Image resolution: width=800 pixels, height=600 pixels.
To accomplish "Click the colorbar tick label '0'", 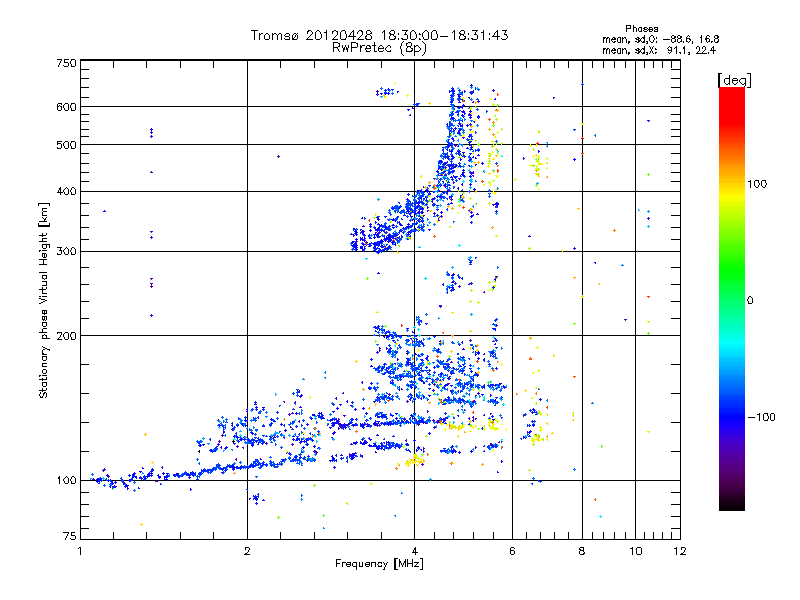I will (x=750, y=301).
